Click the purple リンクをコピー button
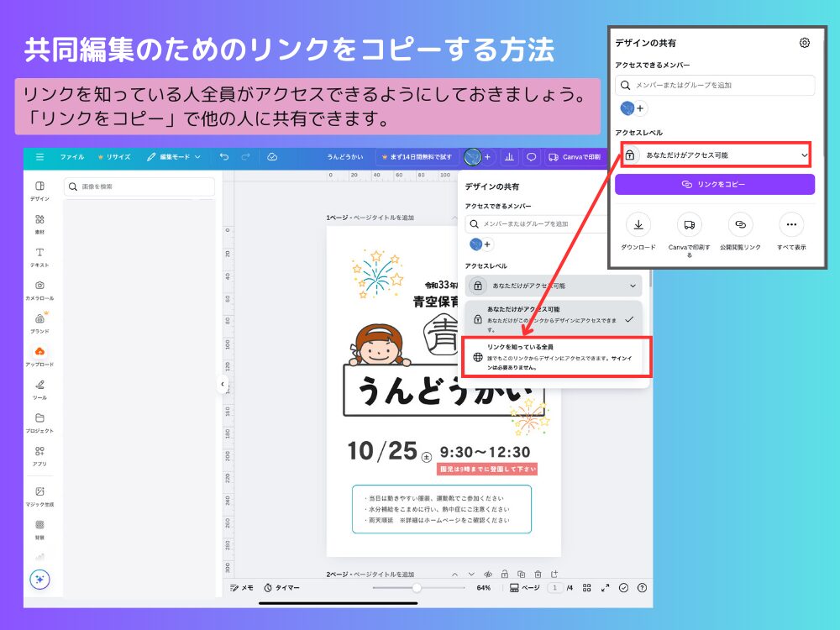This screenshot has width=840, height=630. (x=715, y=184)
